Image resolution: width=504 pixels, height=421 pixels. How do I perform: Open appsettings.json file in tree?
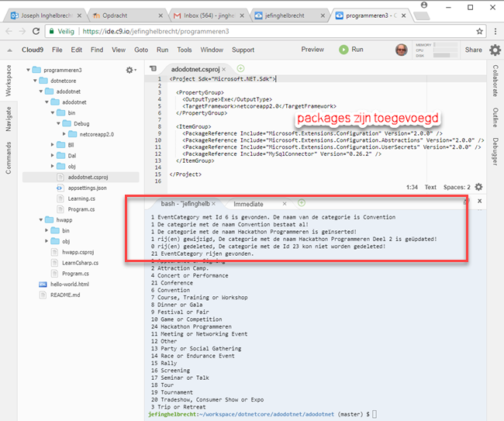87,188
